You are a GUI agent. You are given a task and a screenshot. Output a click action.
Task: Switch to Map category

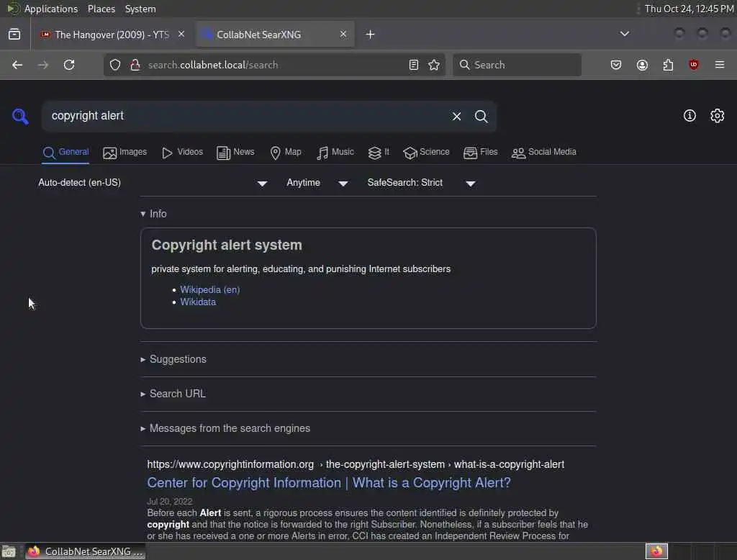[286, 153]
